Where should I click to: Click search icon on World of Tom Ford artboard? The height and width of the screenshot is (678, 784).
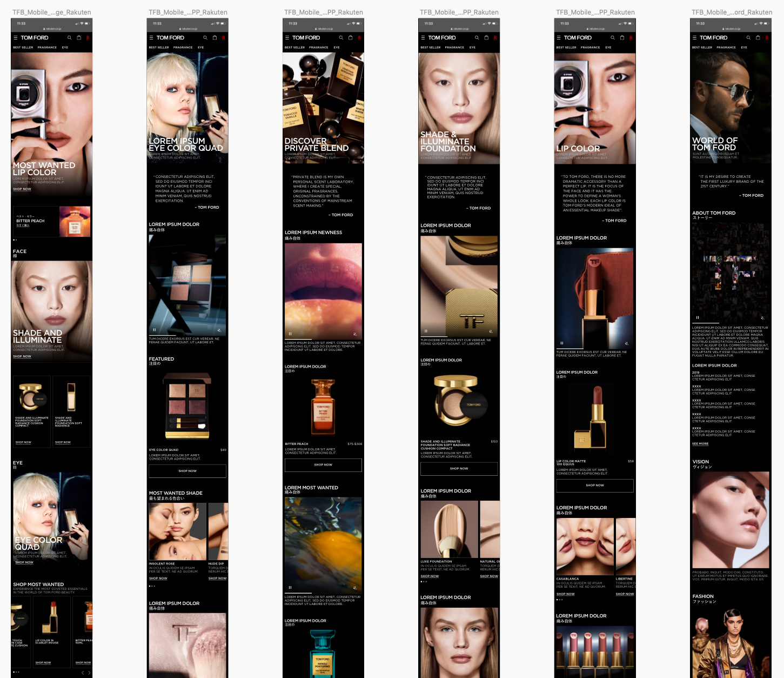(748, 38)
